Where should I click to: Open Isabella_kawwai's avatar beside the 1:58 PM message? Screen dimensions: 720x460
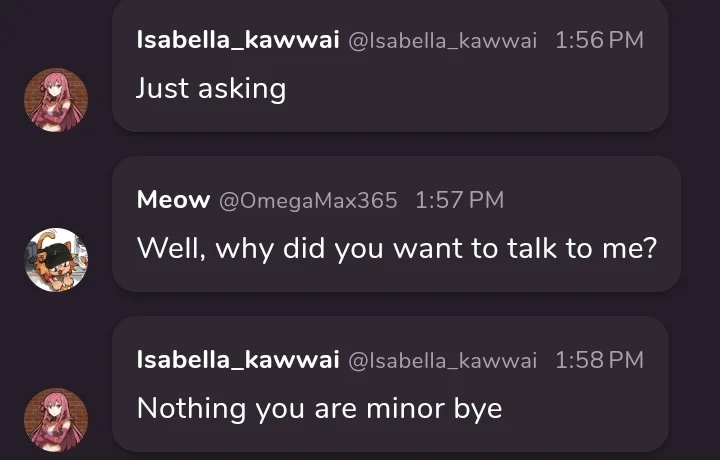pos(56,420)
